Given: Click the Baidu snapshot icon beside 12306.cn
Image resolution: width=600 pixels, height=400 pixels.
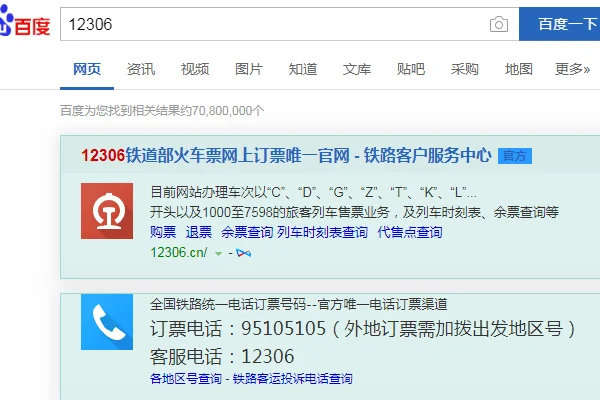Looking at the screenshot, I should pos(243,253).
